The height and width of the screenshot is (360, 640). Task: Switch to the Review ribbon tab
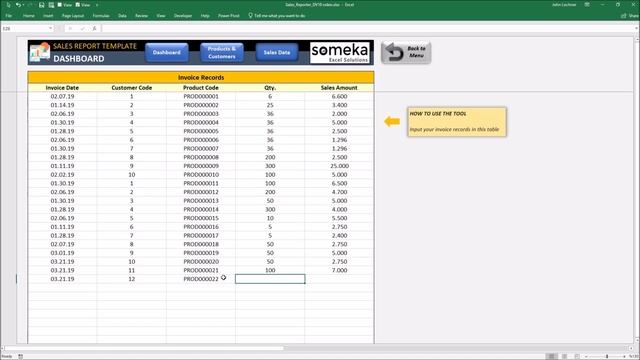[141, 16]
